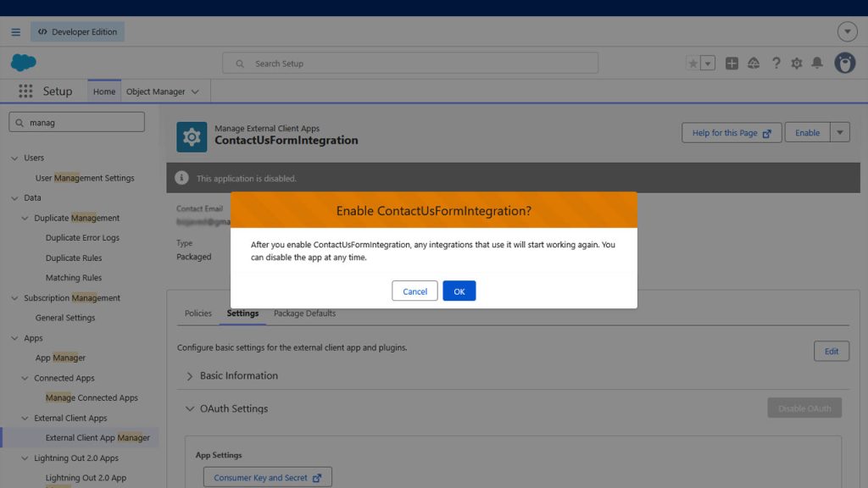Screen dimensions: 868x488
Task: Select the Settings tab
Action: coord(242,313)
